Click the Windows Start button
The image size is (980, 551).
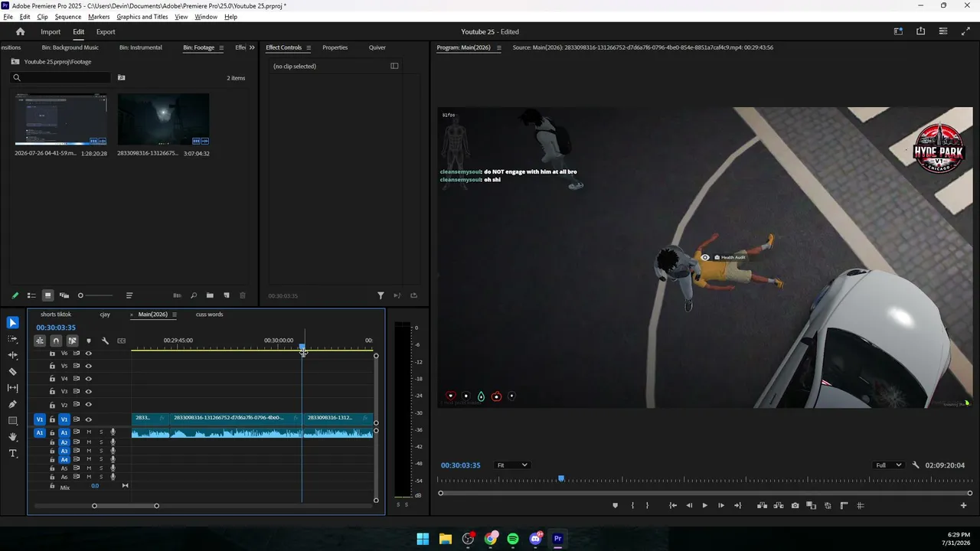pos(423,539)
